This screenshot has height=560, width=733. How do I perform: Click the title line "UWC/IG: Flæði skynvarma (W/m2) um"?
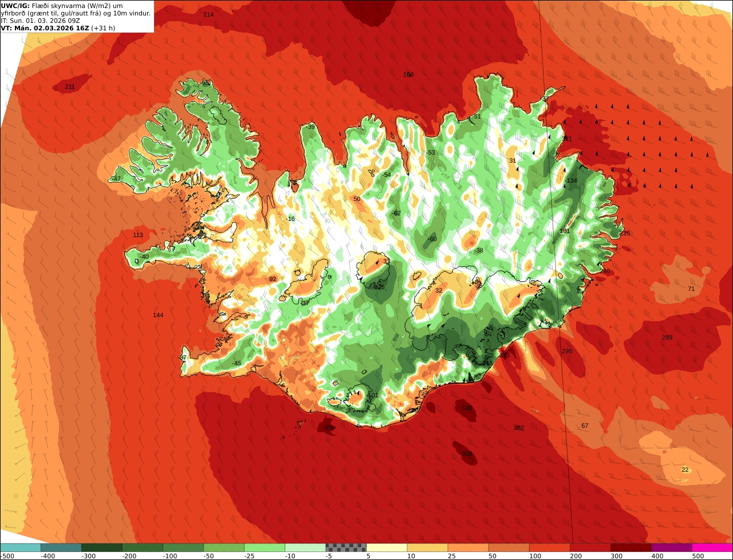click(x=62, y=6)
